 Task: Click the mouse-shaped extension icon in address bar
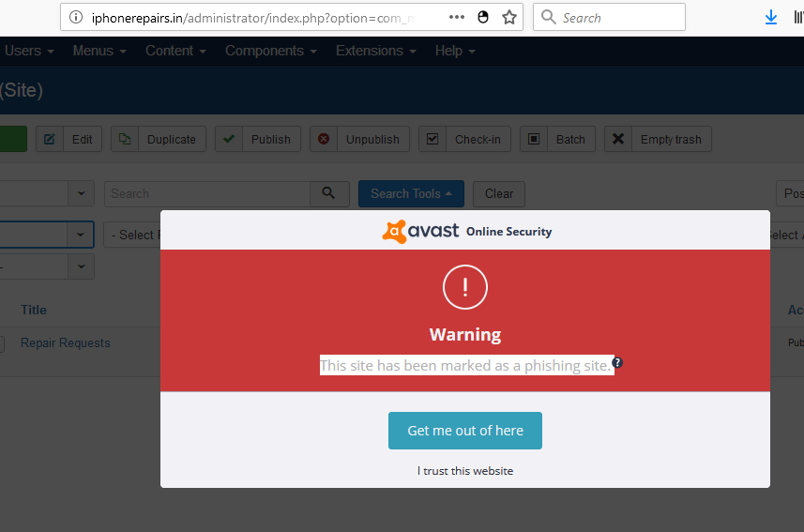(483, 18)
